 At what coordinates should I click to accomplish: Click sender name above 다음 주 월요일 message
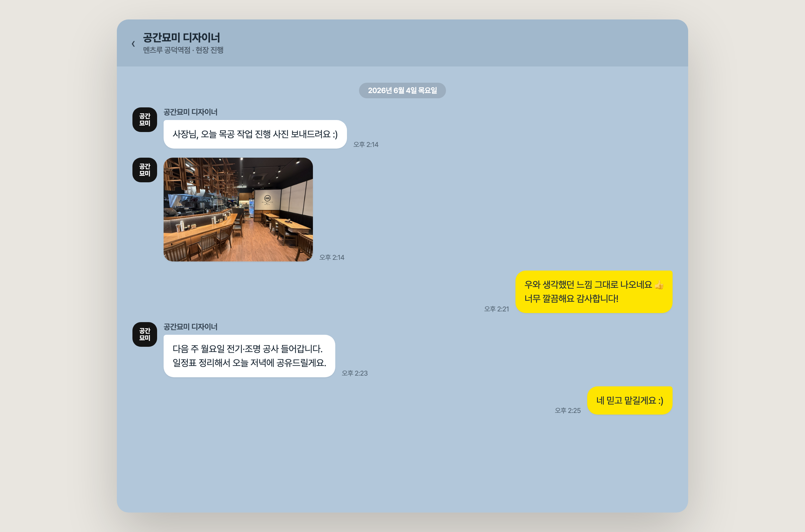[x=191, y=327]
